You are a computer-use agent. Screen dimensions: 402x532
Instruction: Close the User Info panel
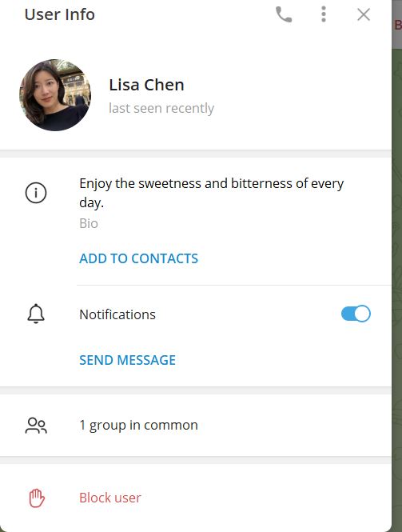pos(364,14)
